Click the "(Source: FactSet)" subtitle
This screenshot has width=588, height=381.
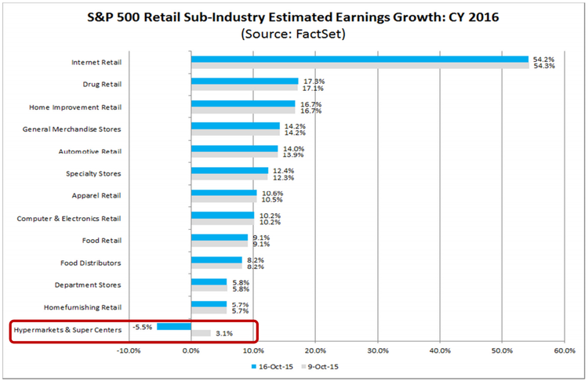tap(293, 34)
